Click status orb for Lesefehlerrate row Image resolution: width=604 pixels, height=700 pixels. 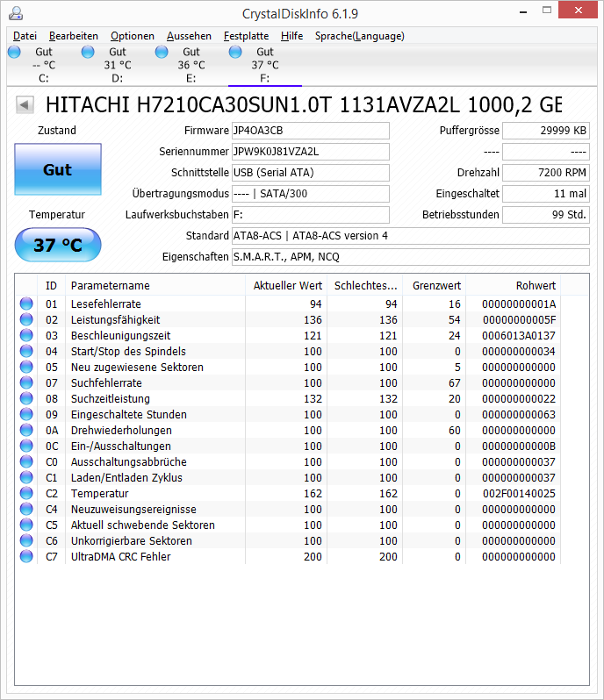tap(26, 304)
